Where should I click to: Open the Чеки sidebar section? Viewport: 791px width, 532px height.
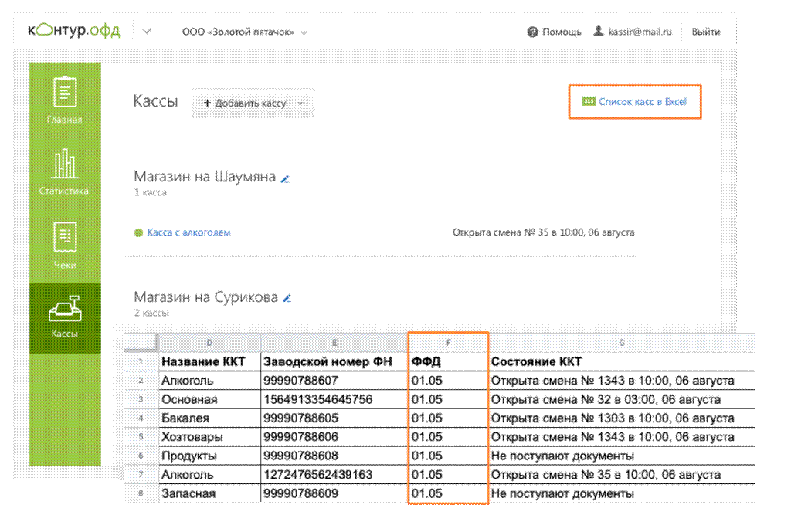[x=65, y=245]
